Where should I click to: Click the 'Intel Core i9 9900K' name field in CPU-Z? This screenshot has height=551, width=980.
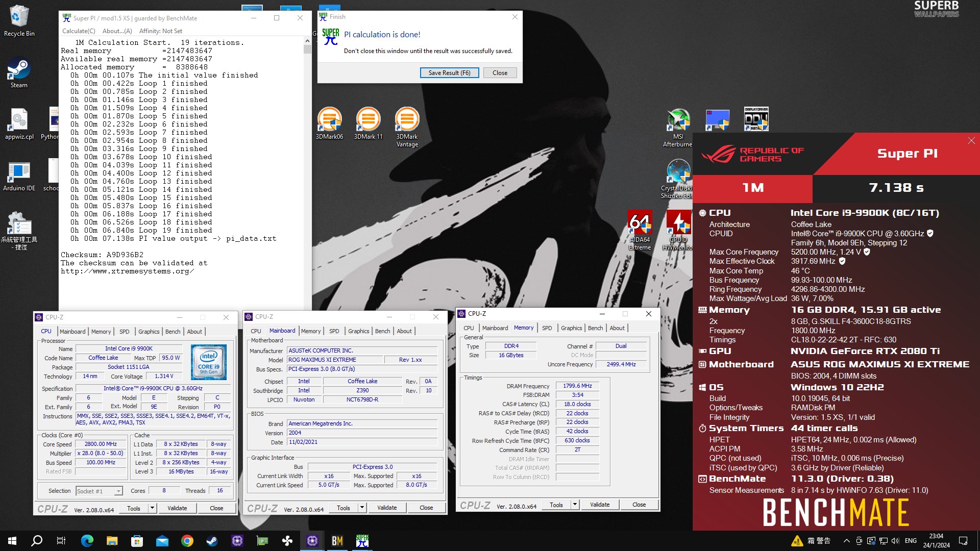[129, 349]
